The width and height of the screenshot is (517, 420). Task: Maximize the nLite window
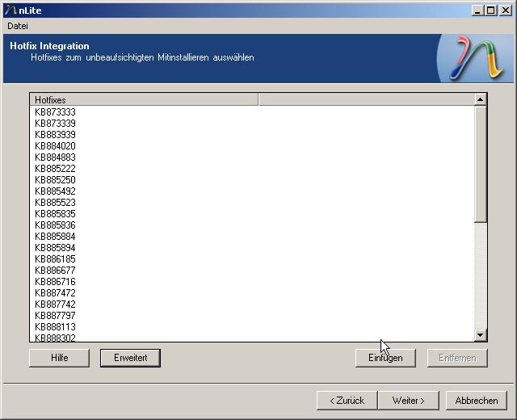click(490, 10)
